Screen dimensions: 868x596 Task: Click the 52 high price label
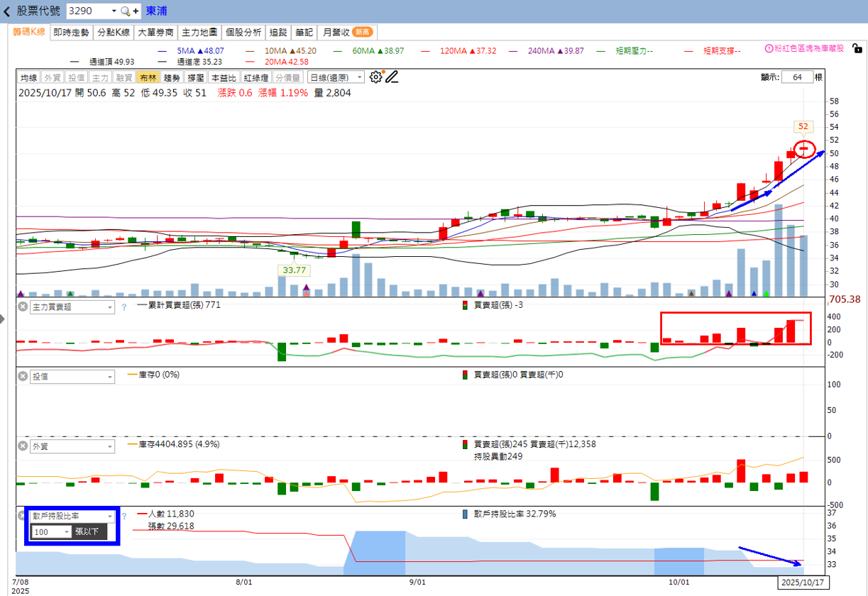coord(803,126)
